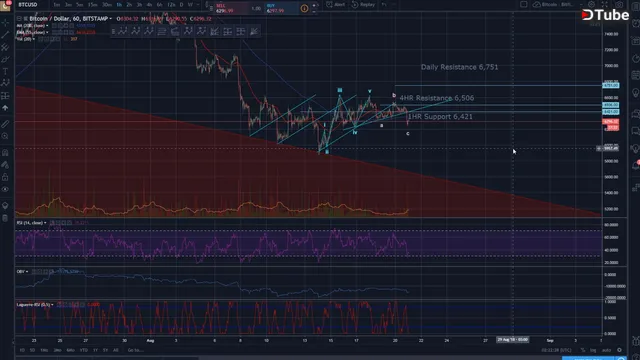640x360 pixels.
Task: Expand the MA indicator legend dropdown
Action: (47, 26)
